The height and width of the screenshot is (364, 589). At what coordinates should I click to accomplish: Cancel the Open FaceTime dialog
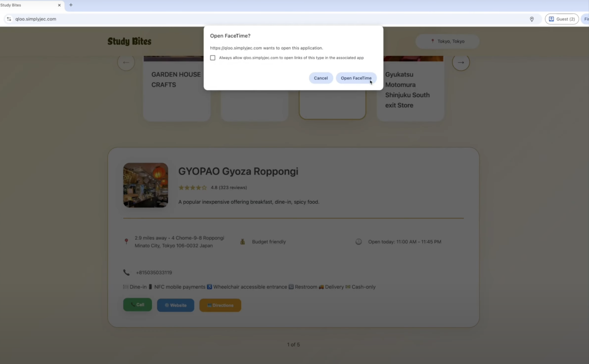click(x=321, y=78)
